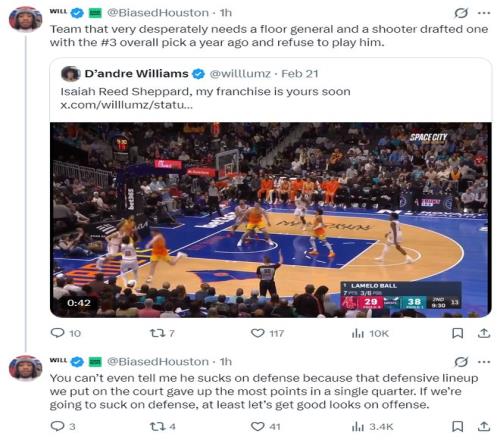Open Grok icon on the second tweet
Screen dimensions: 500x440
pyautogui.click(x=461, y=362)
